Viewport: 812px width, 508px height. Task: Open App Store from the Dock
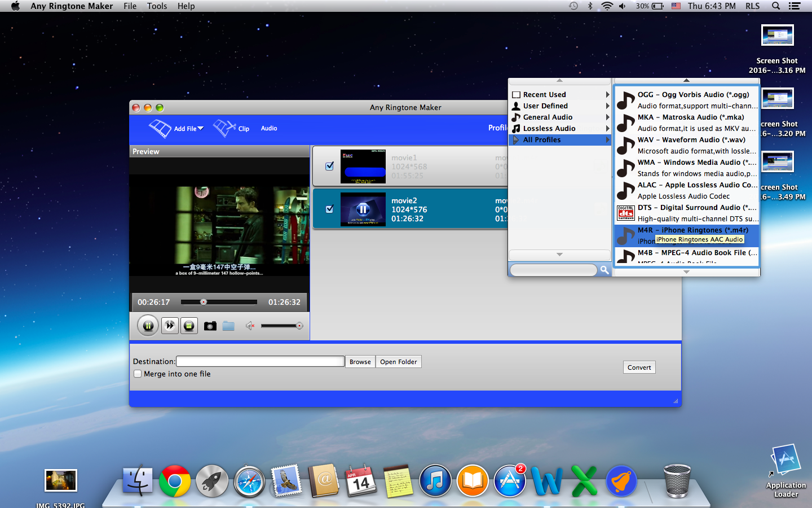(510, 481)
